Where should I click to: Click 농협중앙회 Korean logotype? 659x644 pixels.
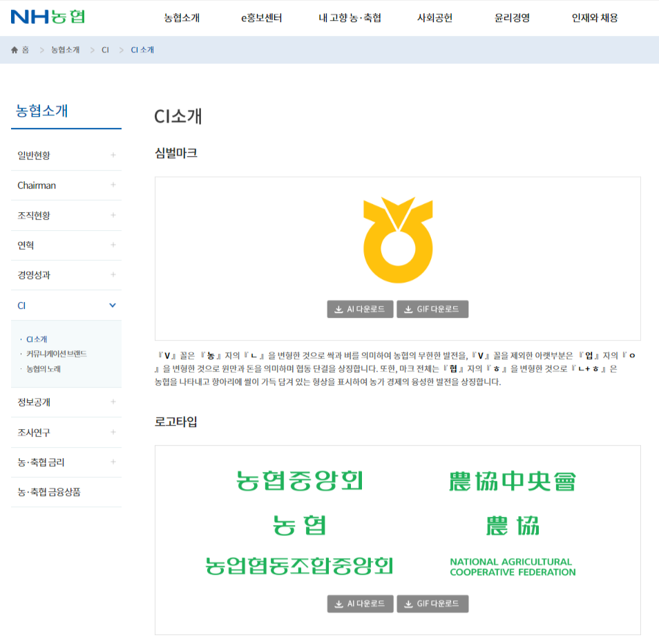(x=300, y=481)
